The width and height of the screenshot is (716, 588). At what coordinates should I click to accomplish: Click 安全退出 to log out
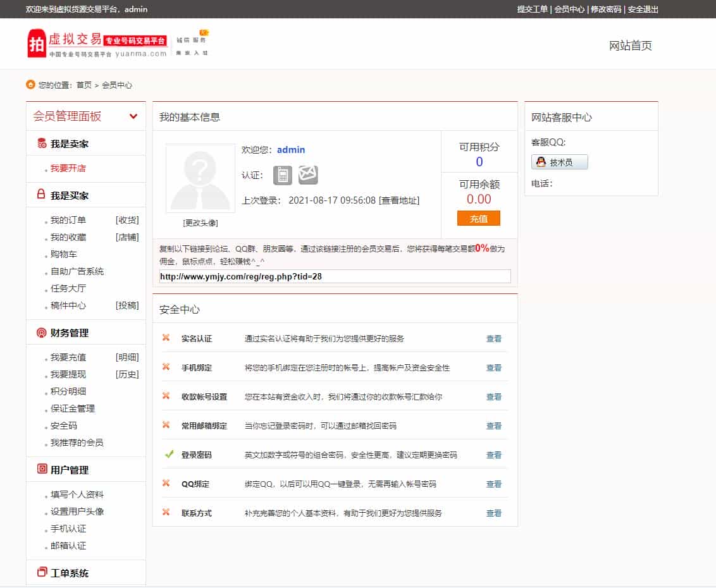(x=643, y=9)
